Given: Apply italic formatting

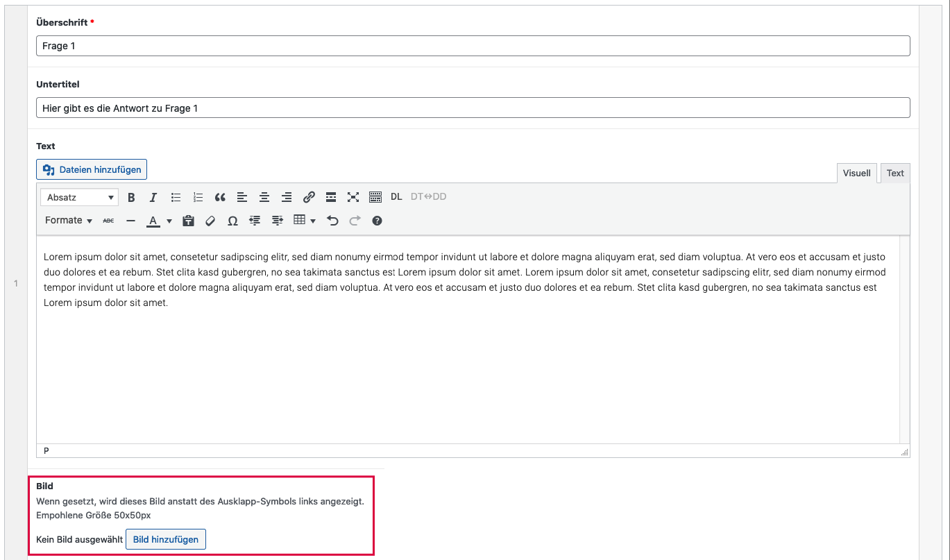Looking at the screenshot, I should click(x=153, y=198).
